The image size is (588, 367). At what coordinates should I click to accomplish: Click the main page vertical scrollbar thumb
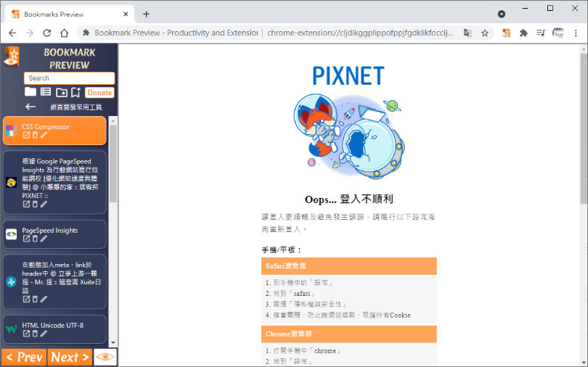(x=584, y=128)
